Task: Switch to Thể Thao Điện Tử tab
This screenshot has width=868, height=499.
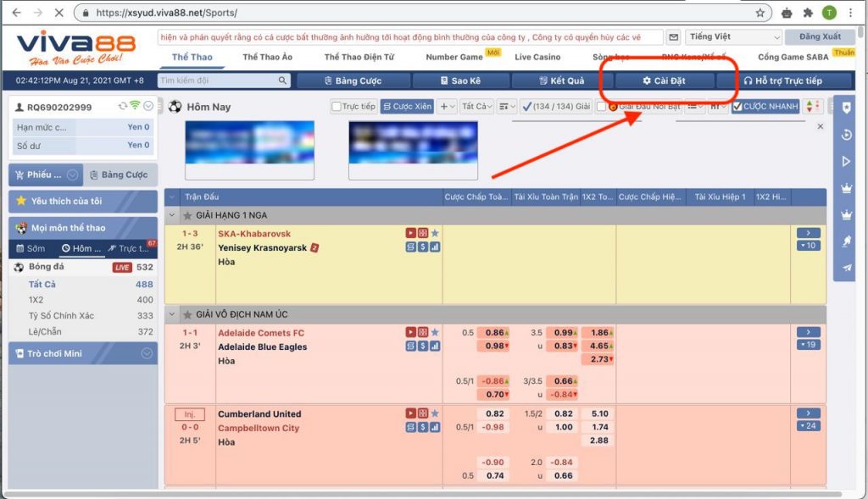Action: (359, 57)
